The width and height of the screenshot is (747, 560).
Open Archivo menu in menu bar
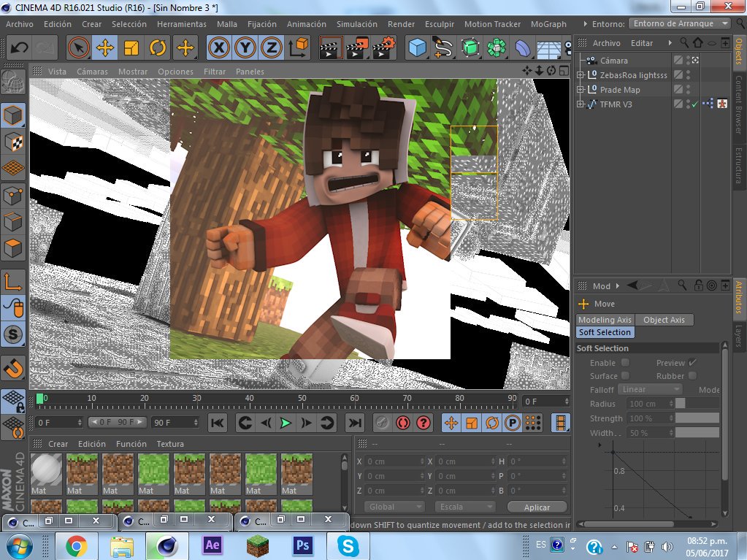(20, 24)
